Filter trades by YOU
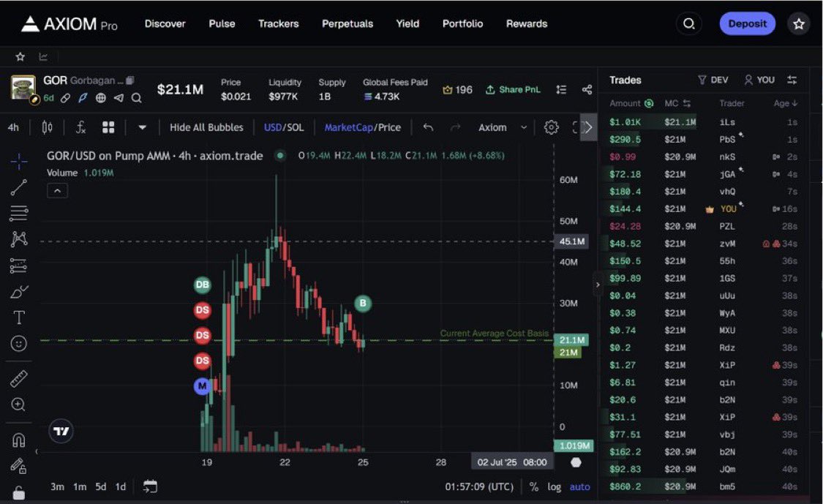Viewport: 823px width, 504px height. click(x=759, y=80)
